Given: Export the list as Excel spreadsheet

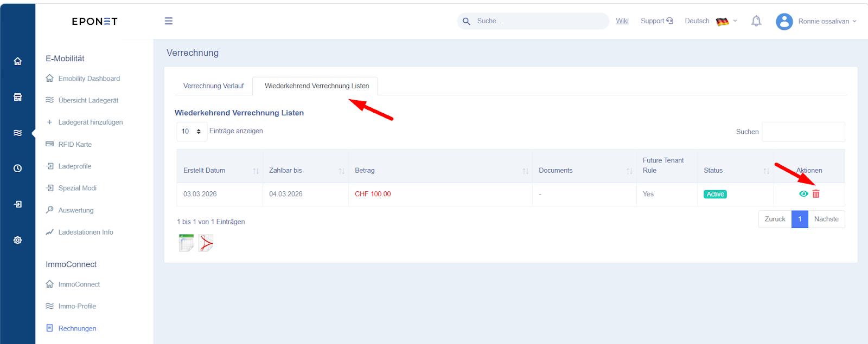Looking at the screenshot, I should (x=186, y=243).
